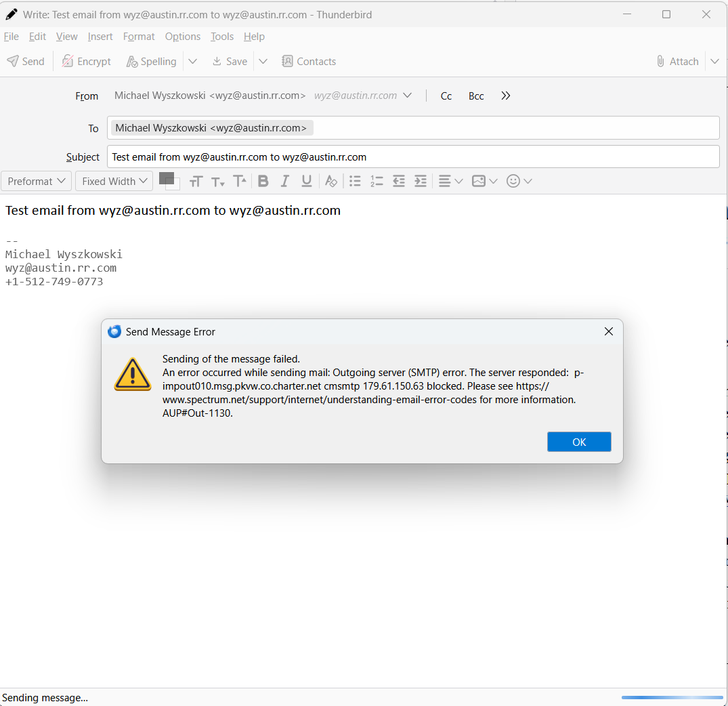This screenshot has width=728, height=706.
Task: Save the message draft
Action: (230, 61)
